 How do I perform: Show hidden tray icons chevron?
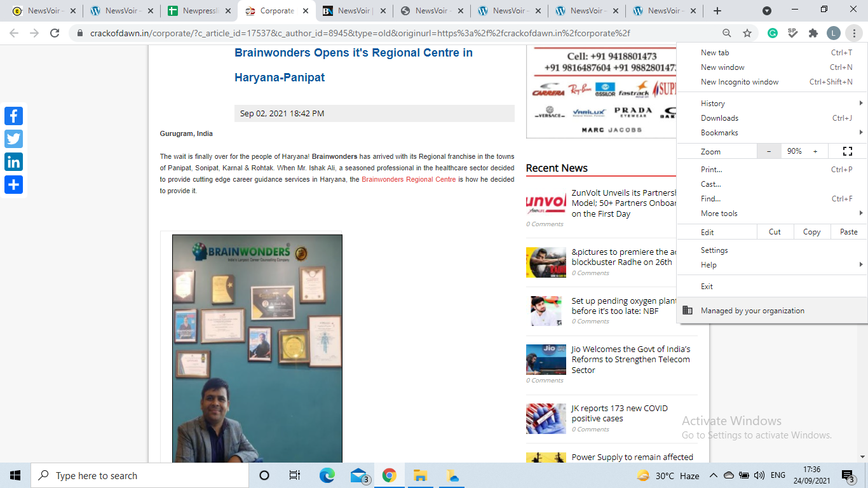click(x=713, y=475)
